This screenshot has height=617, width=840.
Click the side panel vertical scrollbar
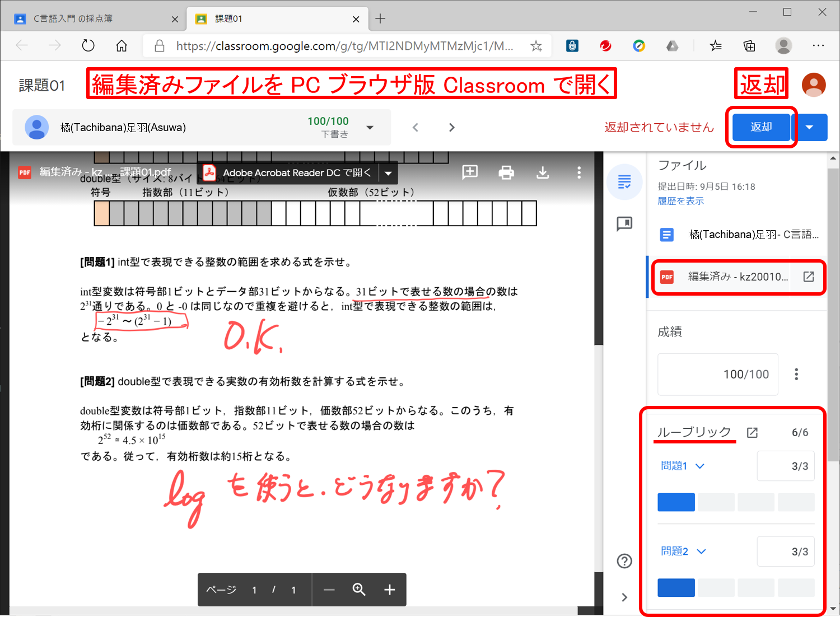(833, 314)
